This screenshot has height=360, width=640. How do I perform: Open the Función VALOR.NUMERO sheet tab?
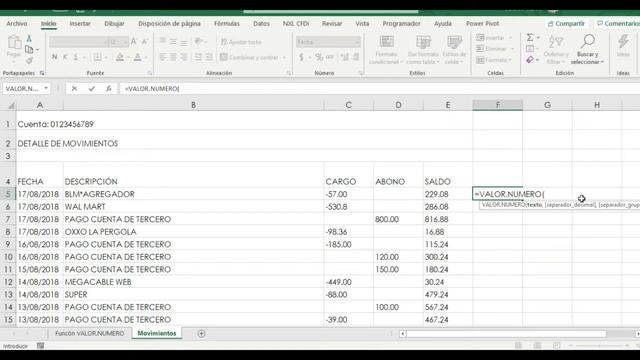point(89,333)
